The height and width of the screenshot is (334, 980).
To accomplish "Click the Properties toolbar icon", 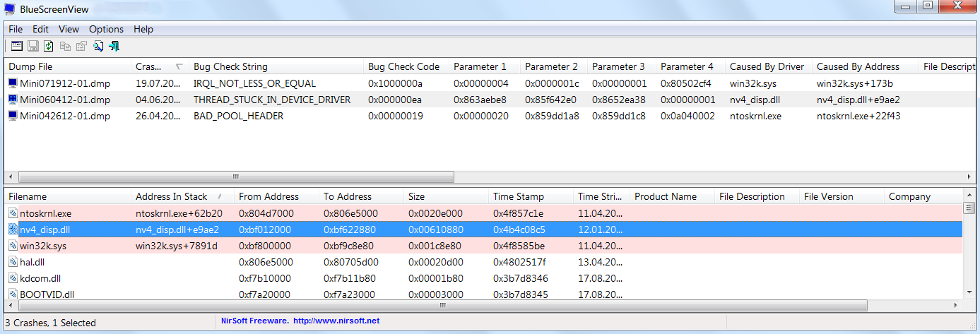I will point(81,47).
